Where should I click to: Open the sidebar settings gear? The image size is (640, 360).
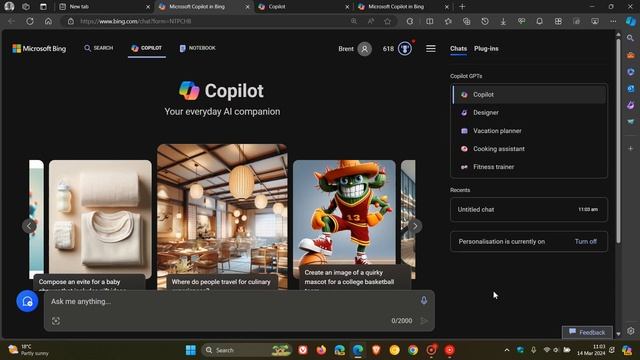tap(631, 331)
